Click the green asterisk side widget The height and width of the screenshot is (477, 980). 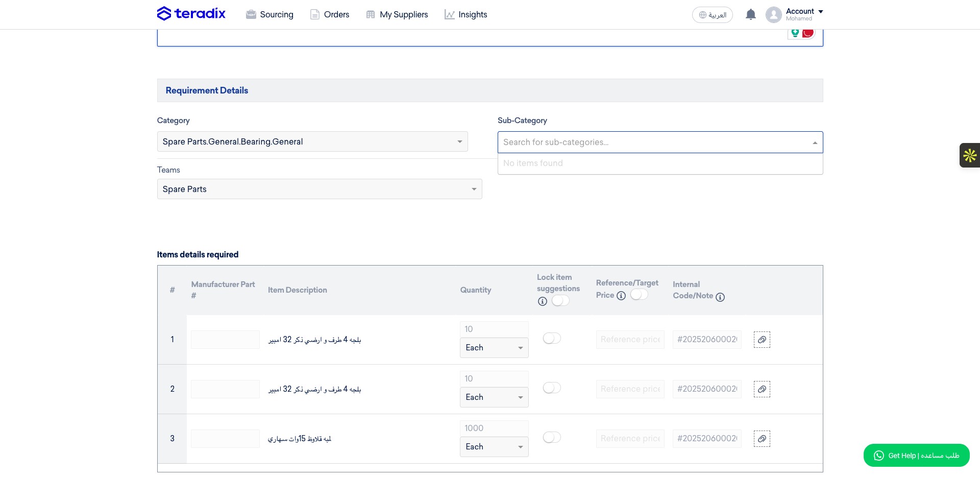pos(970,155)
